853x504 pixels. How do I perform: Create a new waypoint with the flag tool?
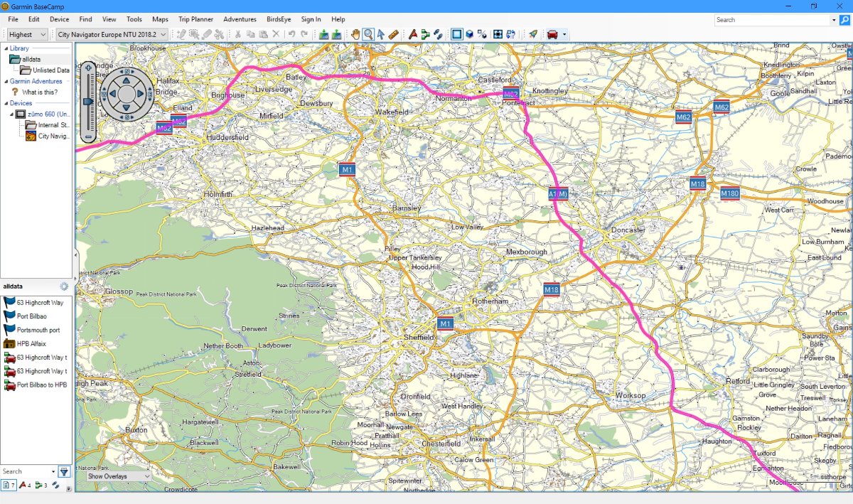(413, 34)
